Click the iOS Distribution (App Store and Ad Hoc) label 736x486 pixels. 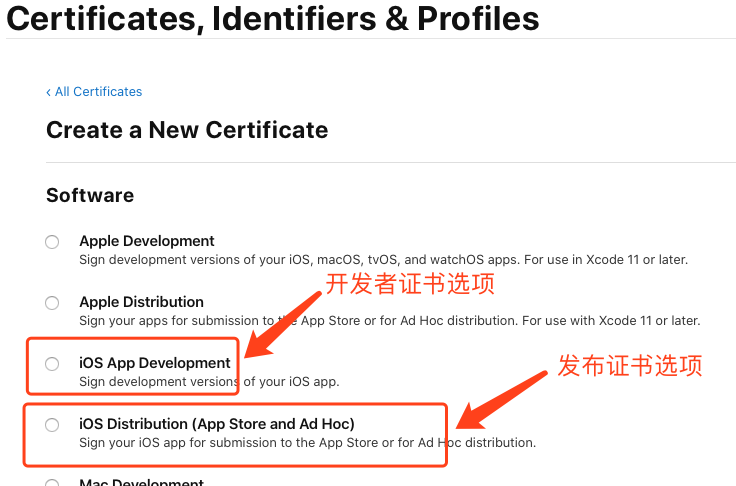(x=217, y=424)
